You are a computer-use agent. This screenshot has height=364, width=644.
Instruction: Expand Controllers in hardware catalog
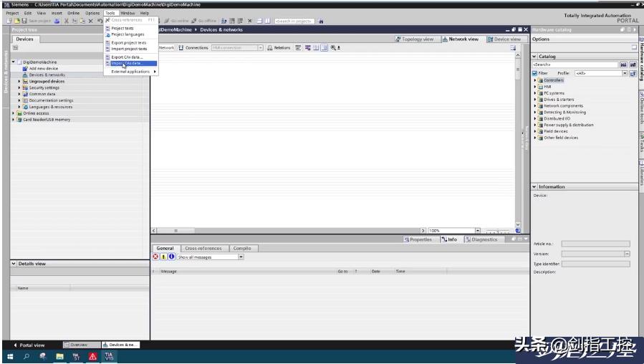(534, 80)
